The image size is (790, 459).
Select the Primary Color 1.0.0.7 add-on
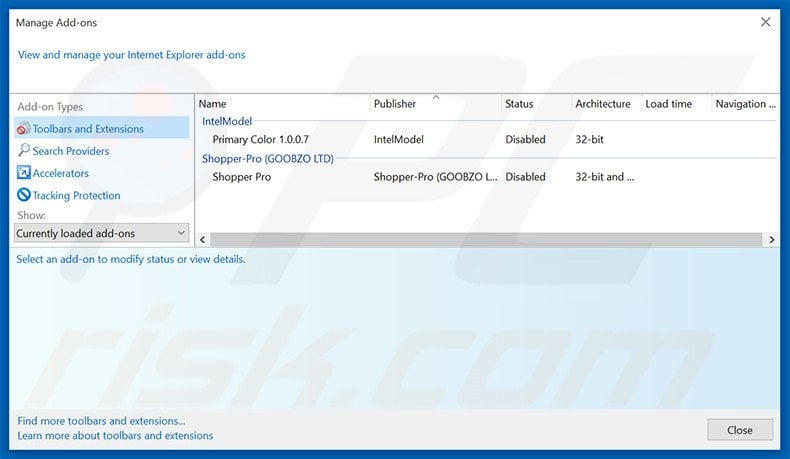(260, 140)
